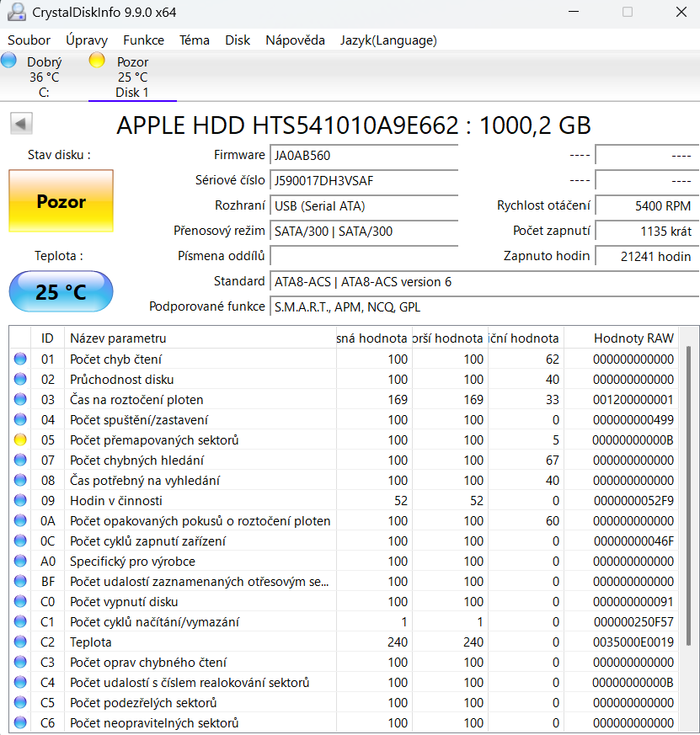Click the blue status dot for attribute A0
The width and height of the screenshot is (700, 735).
(x=20, y=561)
